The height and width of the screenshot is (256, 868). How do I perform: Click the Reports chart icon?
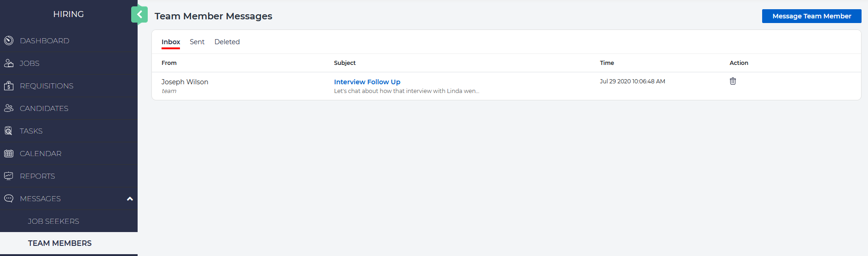tap(9, 176)
